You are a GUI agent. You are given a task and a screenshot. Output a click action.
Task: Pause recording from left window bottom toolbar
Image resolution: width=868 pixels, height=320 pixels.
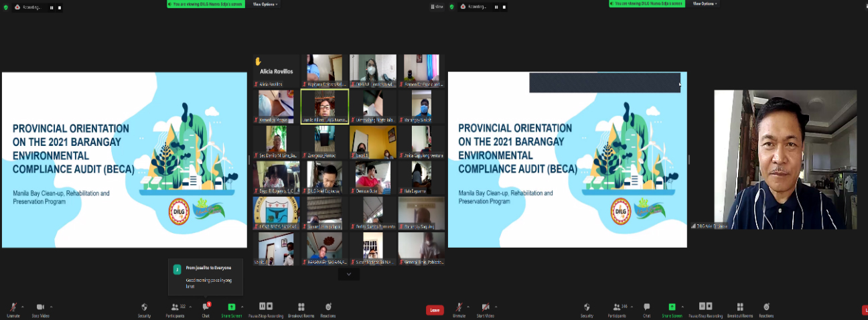click(x=261, y=306)
